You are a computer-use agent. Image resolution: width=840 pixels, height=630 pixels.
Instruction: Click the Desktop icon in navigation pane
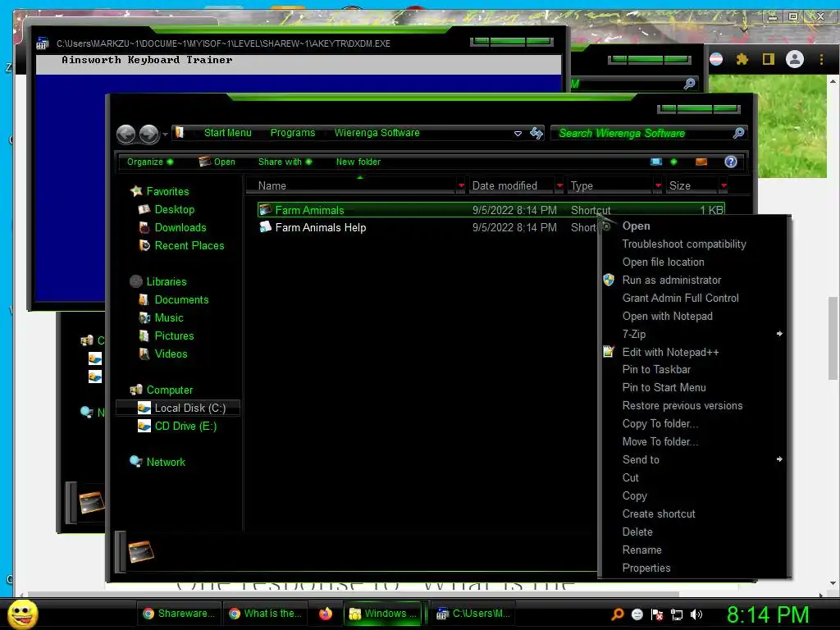pos(144,209)
